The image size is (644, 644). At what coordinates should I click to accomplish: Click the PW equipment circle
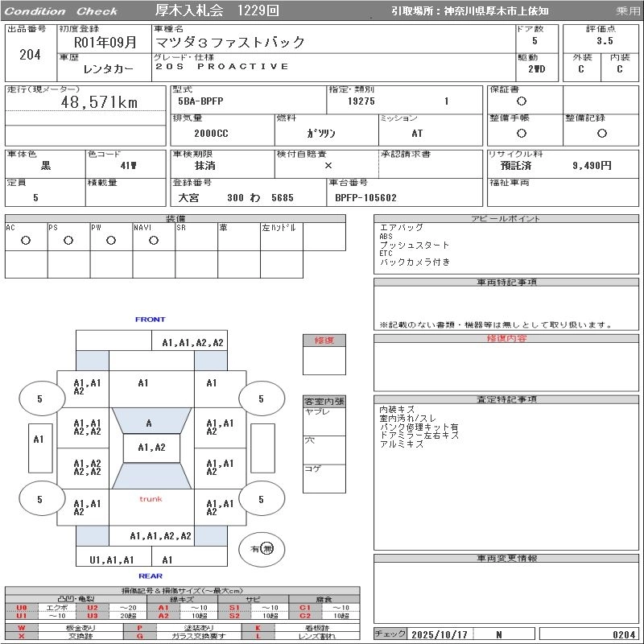(x=110, y=241)
